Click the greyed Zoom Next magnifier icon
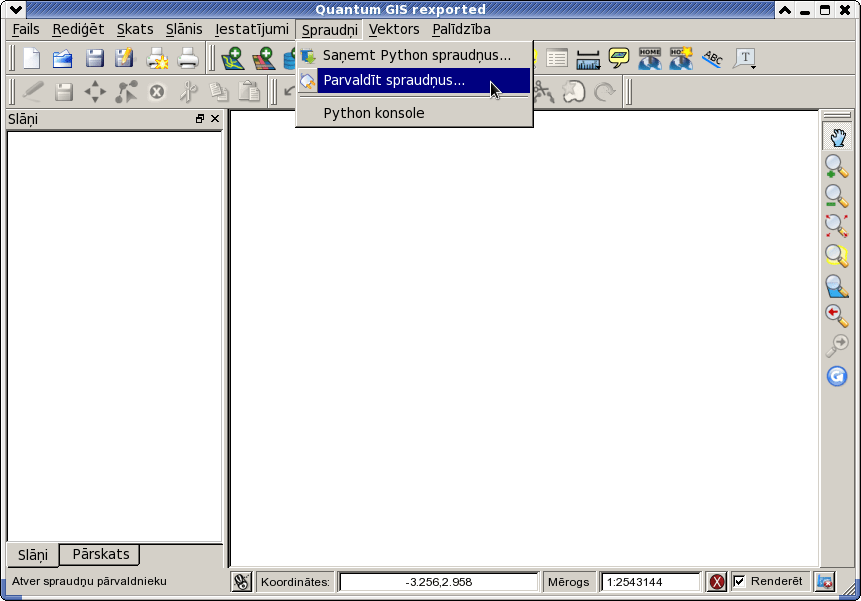 (x=837, y=345)
